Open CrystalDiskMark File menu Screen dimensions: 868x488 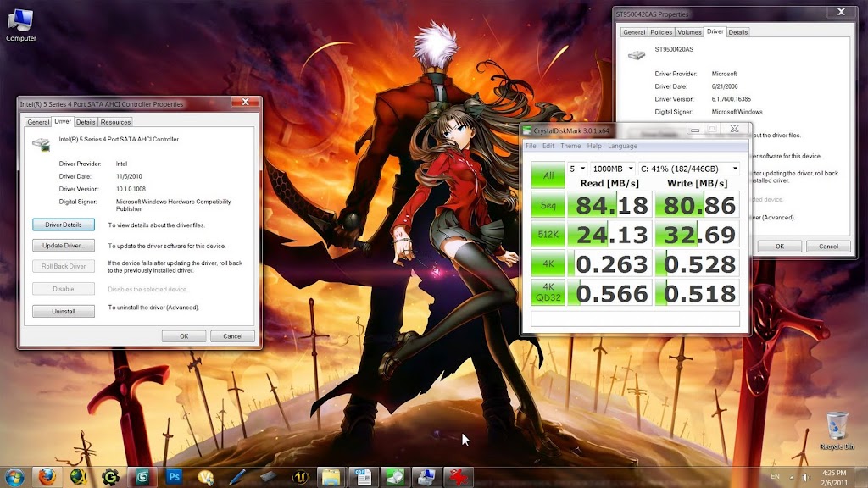click(531, 146)
